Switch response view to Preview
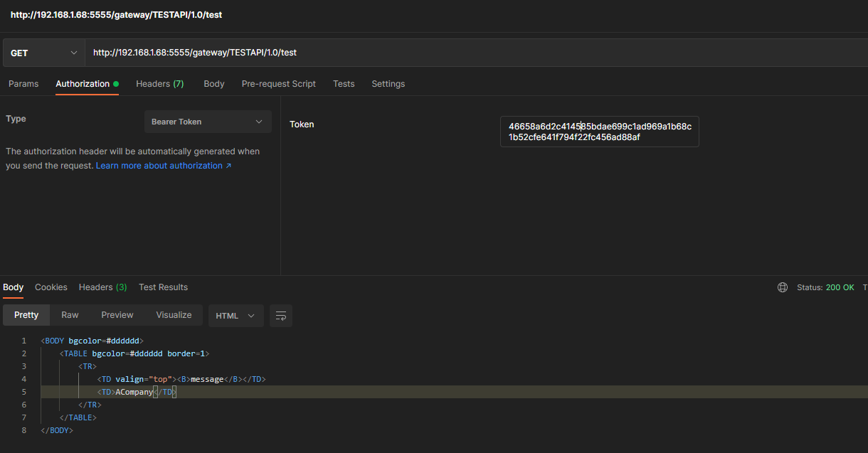The height and width of the screenshot is (453, 868). 117,315
